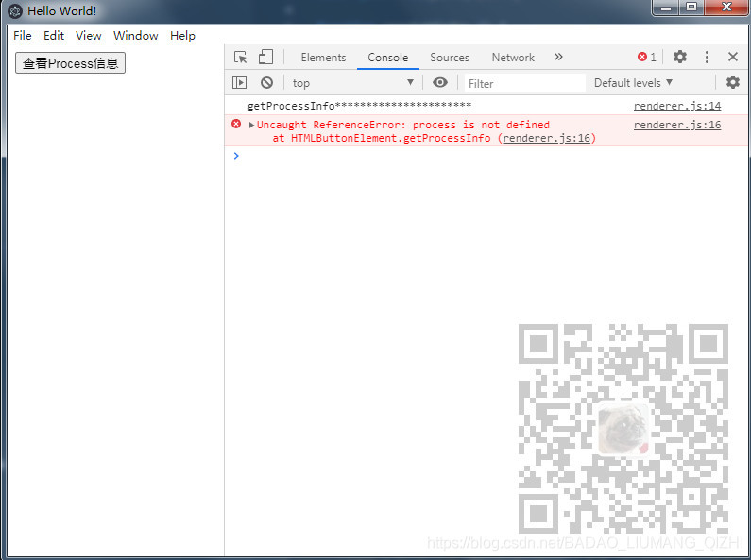Show the console sidebar
The width and height of the screenshot is (751, 560).
click(x=240, y=83)
